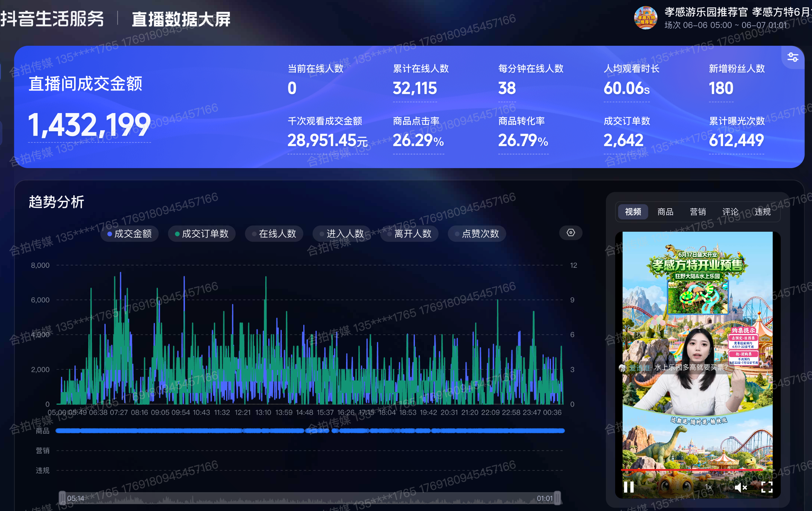Viewport: 812px width, 511px height.
Task: Change the 1x playback speed
Action: [708, 487]
